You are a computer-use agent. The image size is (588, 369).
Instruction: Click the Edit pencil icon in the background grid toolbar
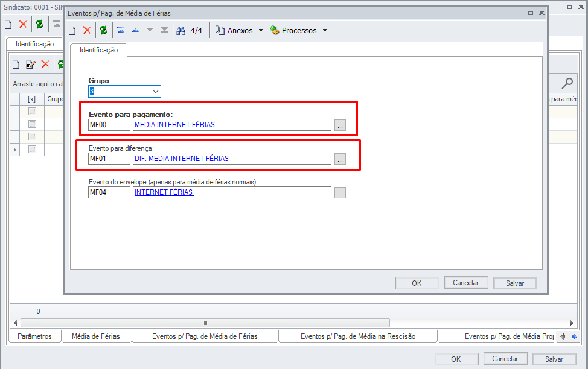pos(31,65)
